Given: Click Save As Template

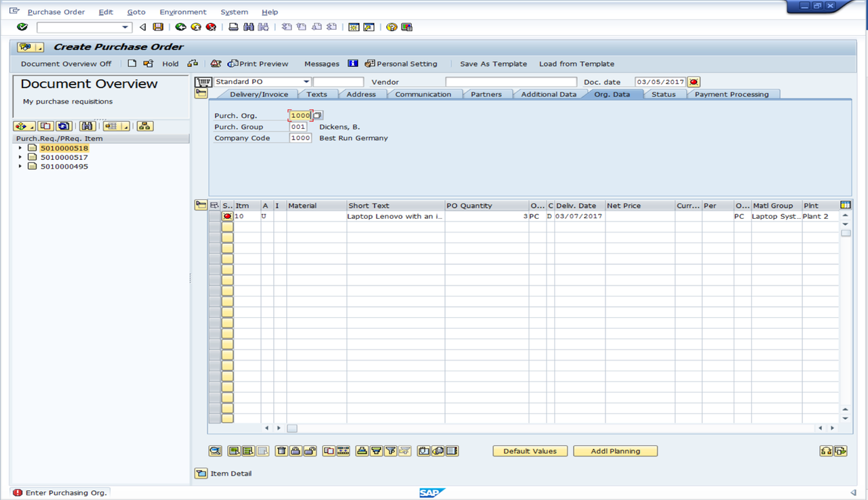Looking at the screenshot, I should coord(493,64).
